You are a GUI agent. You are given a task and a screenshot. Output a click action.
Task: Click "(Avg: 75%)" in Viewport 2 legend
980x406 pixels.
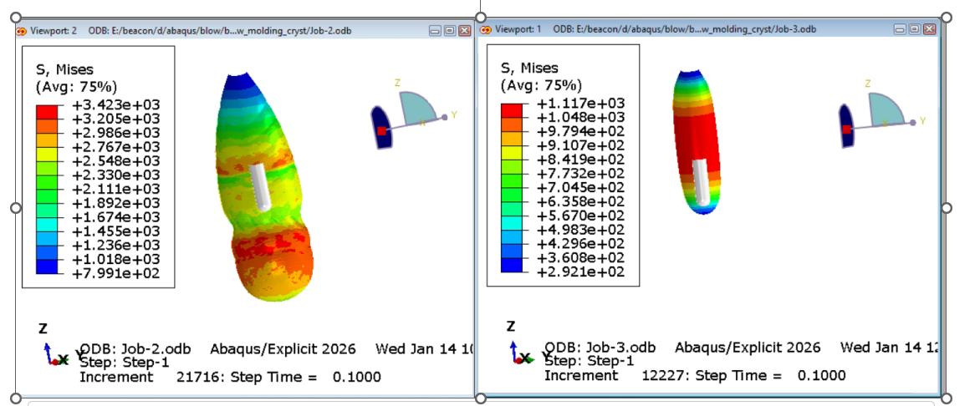pos(76,86)
